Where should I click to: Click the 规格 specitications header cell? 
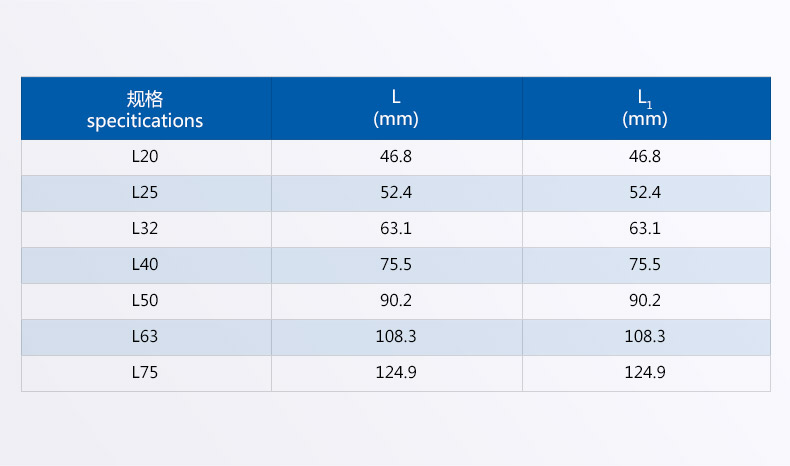tap(145, 110)
